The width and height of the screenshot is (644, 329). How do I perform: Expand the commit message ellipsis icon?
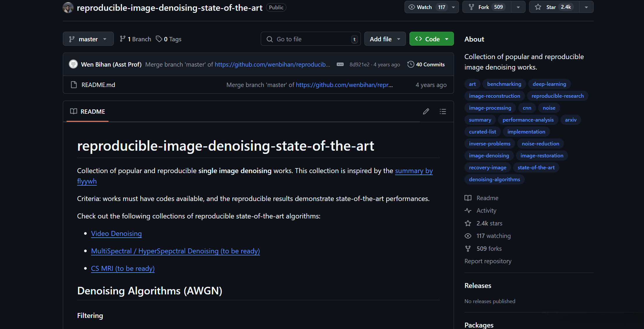pyautogui.click(x=340, y=64)
